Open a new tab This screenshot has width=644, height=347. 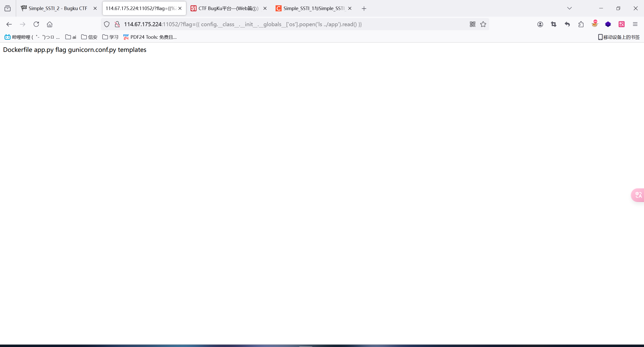click(364, 9)
